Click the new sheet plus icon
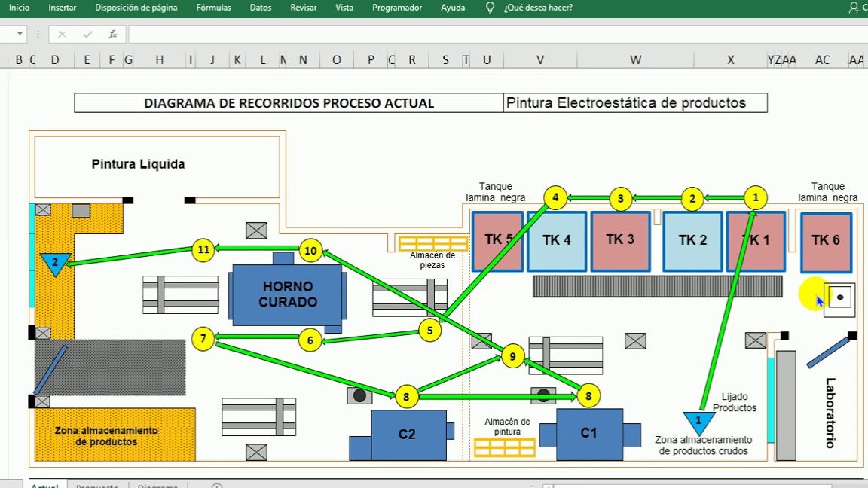Screen dimensions: 868x488 pos(216,486)
